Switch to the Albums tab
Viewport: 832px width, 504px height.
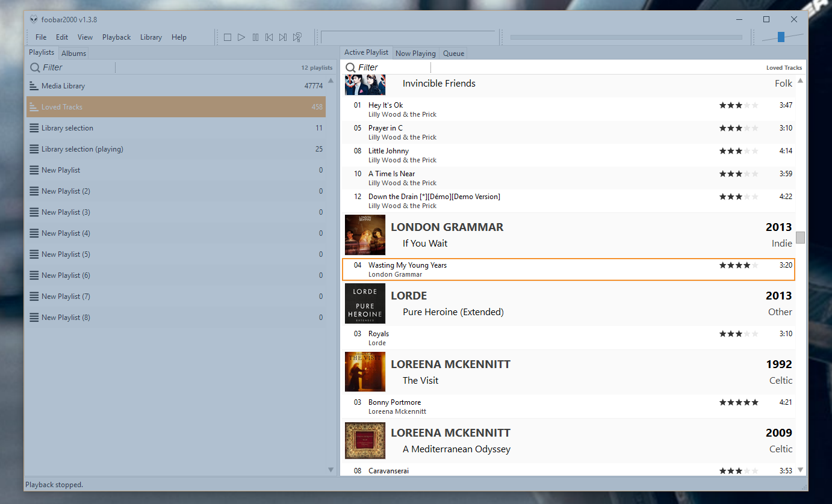coord(74,54)
